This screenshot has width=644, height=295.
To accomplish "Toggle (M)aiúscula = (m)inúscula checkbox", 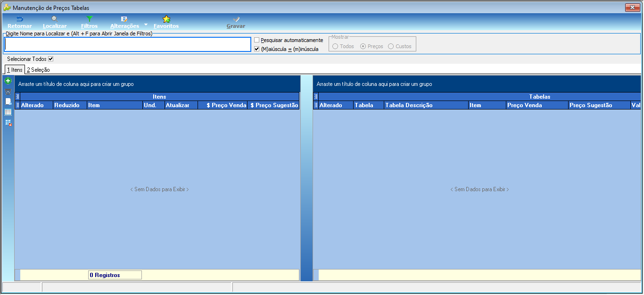I will pyautogui.click(x=257, y=49).
